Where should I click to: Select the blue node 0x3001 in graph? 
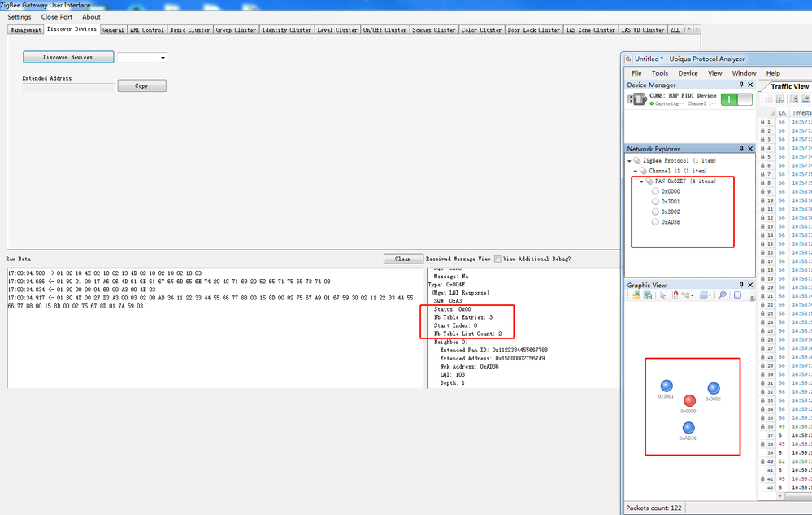click(x=667, y=386)
